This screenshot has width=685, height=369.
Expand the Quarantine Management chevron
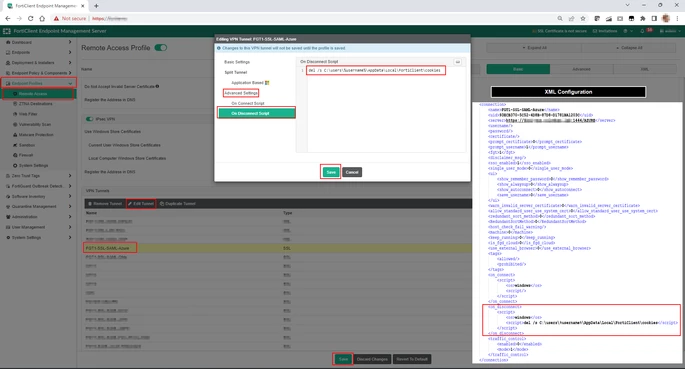70,207
